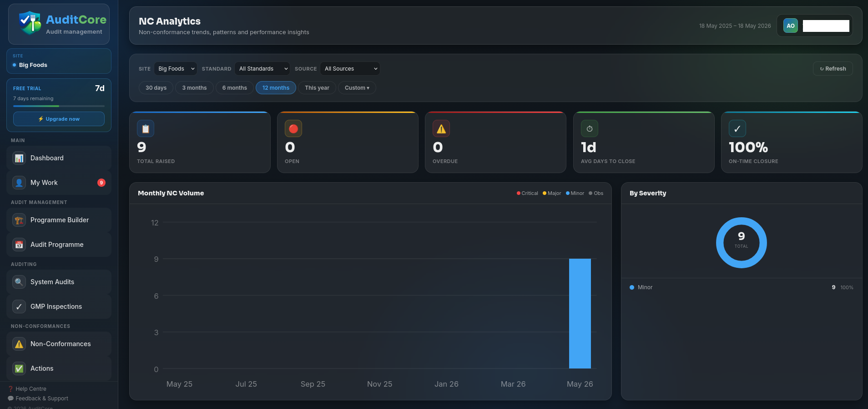Screen dimensions: 868x409
Task: Click the date range 18 May 2025 – 18 May 2026
Action: pyautogui.click(x=735, y=26)
